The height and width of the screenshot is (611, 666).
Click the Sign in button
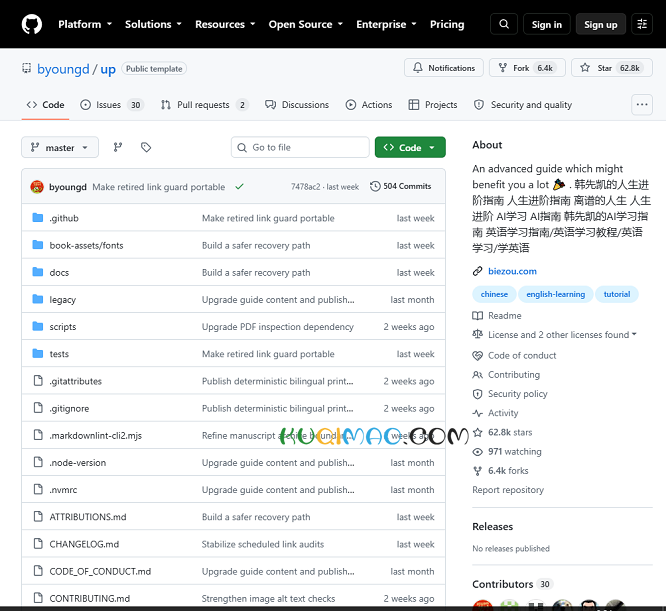pos(547,24)
